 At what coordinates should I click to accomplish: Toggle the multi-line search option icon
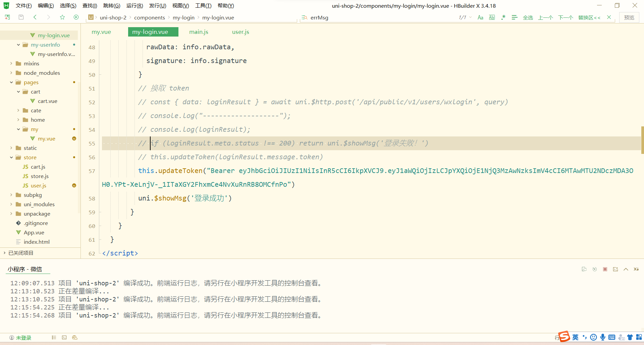click(x=515, y=17)
